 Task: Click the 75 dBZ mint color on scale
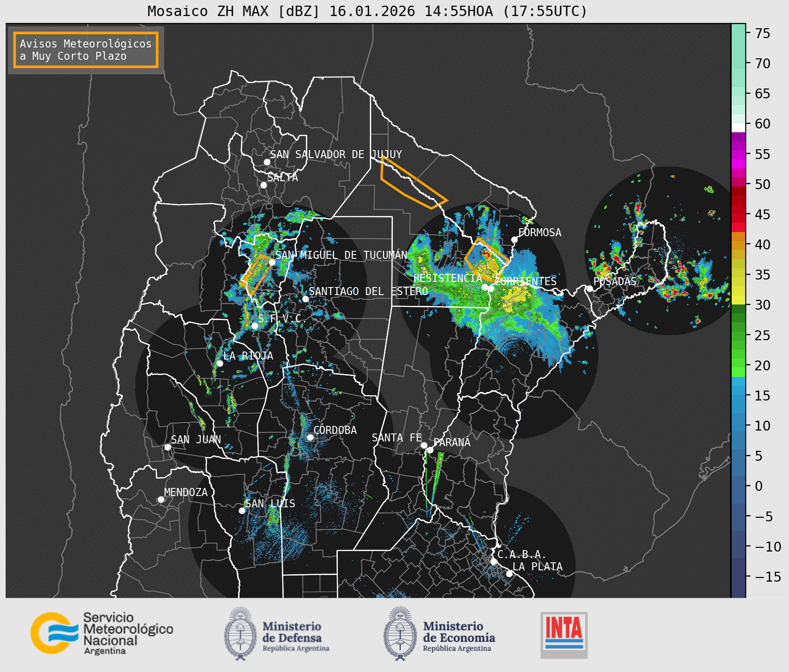coord(738,33)
